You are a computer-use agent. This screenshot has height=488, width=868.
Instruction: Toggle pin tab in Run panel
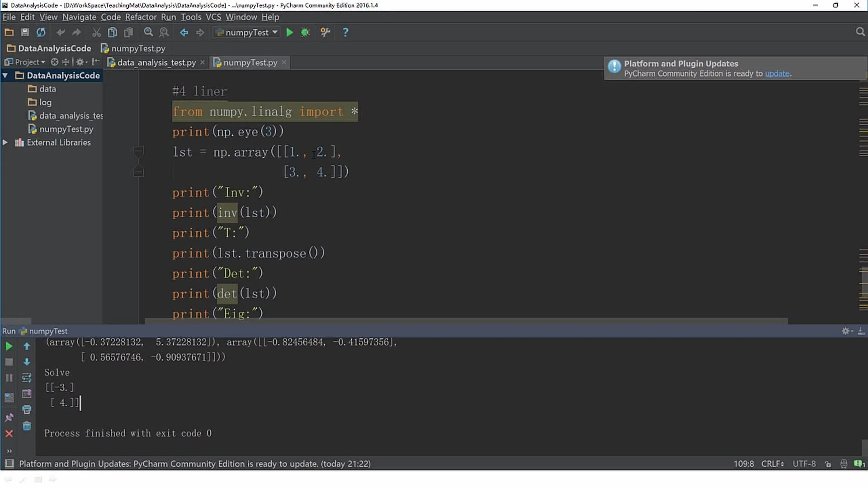tap(9, 418)
